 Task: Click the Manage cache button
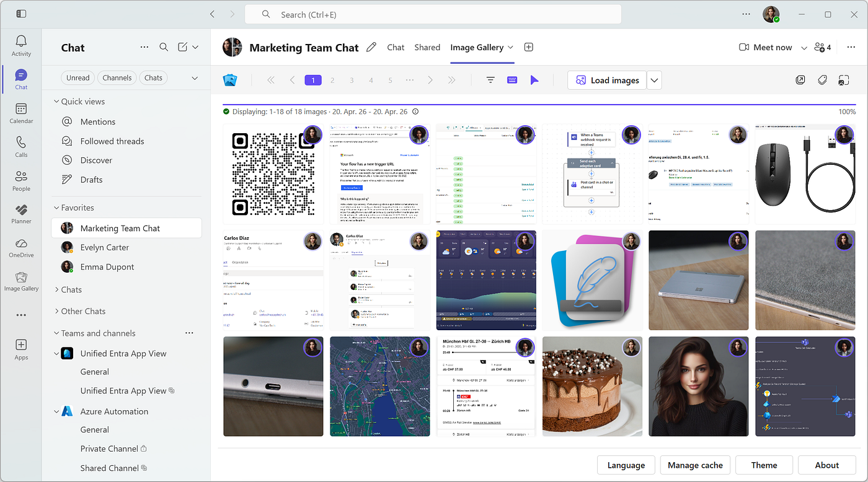click(x=695, y=465)
